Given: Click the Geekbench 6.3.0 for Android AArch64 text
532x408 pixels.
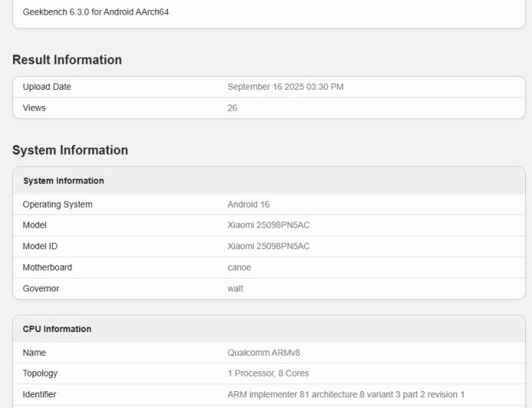Looking at the screenshot, I should (x=96, y=12).
